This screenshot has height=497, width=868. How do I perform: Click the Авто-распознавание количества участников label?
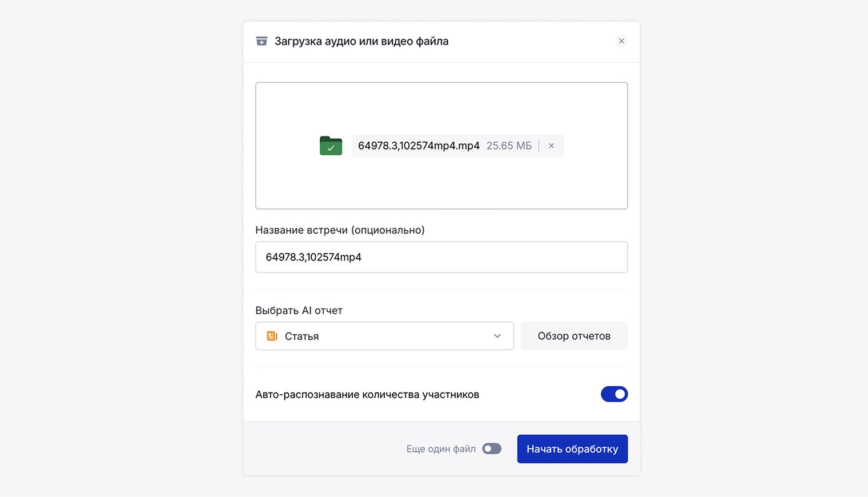(367, 395)
